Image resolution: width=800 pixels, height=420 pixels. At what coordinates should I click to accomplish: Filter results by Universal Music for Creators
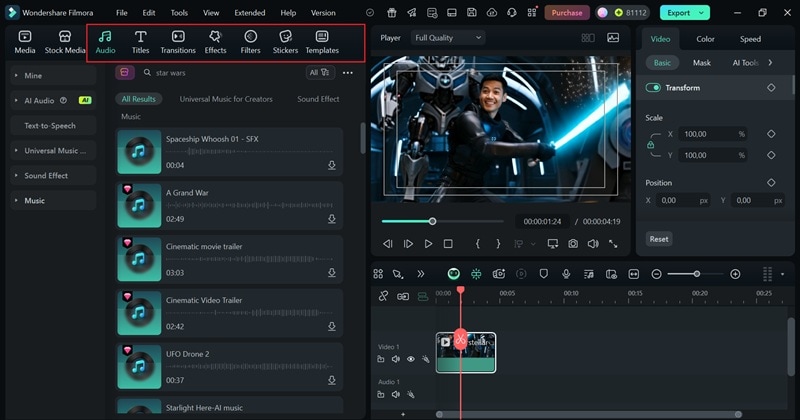[x=226, y=99]
